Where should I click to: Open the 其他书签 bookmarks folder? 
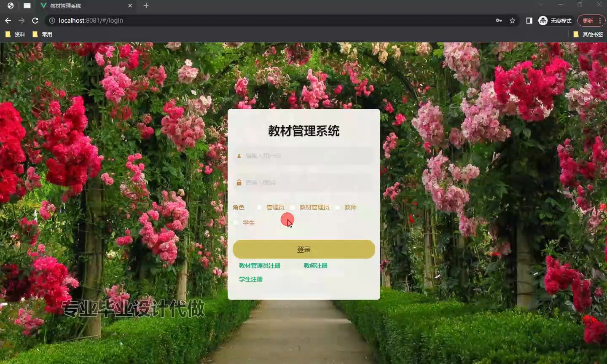tap(588, 35)
